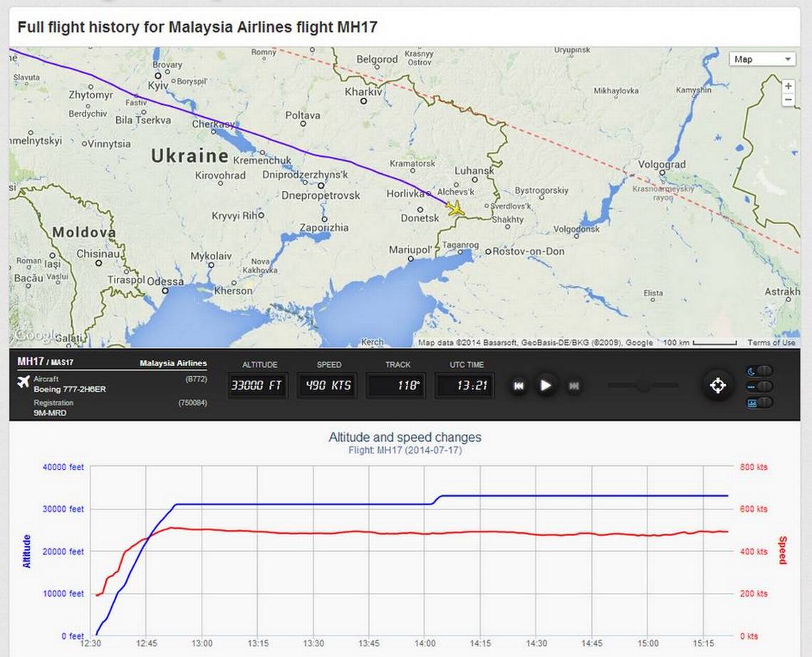The width and height of the screenshot is (812, 657).
Task: Click the (750084) code next to Registration
Action: tap(192, 403)
